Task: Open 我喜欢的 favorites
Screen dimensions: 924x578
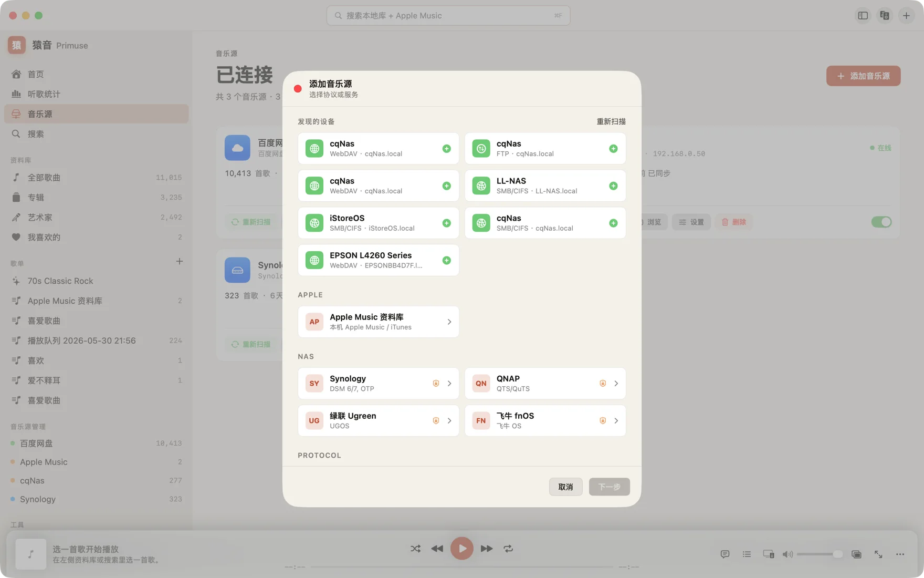Action: [96, 238]
